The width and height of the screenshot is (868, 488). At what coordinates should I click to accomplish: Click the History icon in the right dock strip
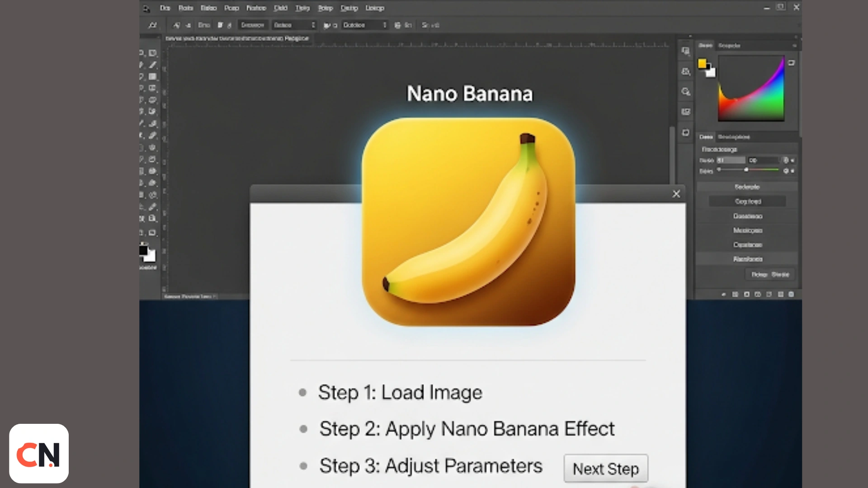685,112
